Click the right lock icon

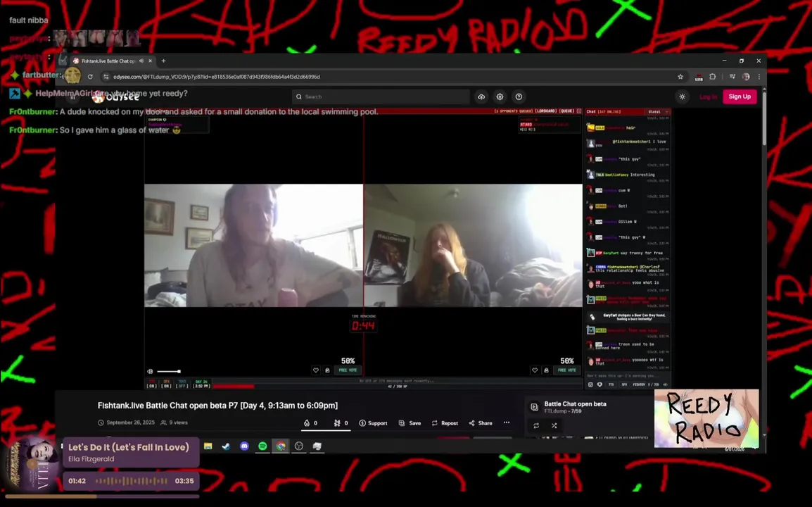coord(546,370)
